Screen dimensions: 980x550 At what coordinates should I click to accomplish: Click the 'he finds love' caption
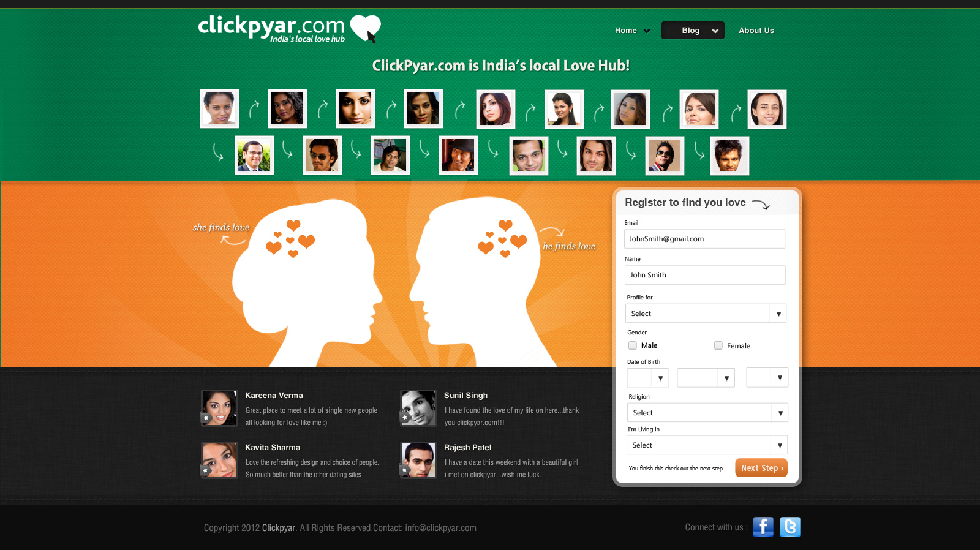(569, 246)
